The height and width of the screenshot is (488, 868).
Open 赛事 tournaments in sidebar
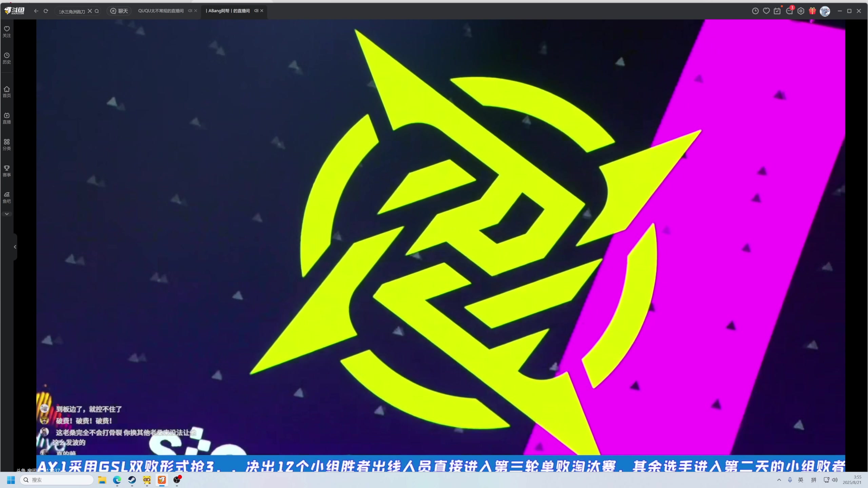coord(7,171)
